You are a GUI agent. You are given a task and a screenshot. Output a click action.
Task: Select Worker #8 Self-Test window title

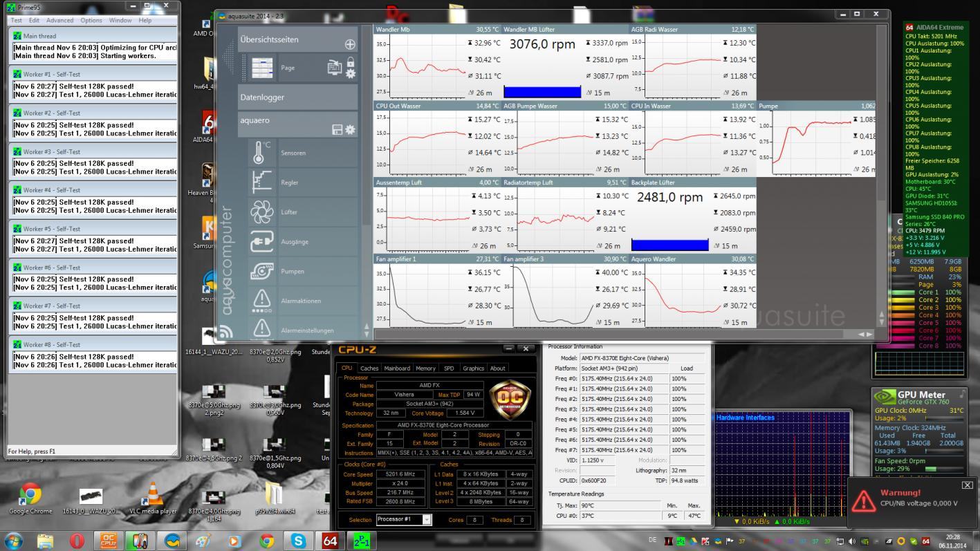pos(93,344)
